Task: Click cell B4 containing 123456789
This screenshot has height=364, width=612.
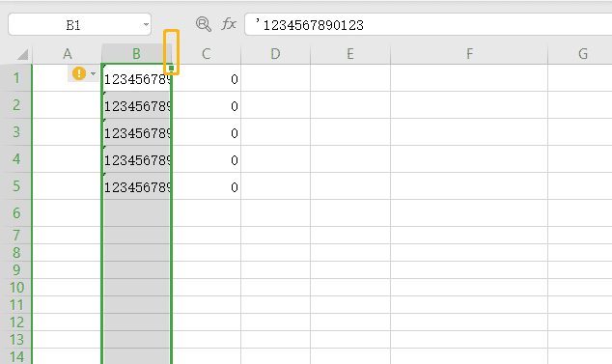Action: (137, 159)
